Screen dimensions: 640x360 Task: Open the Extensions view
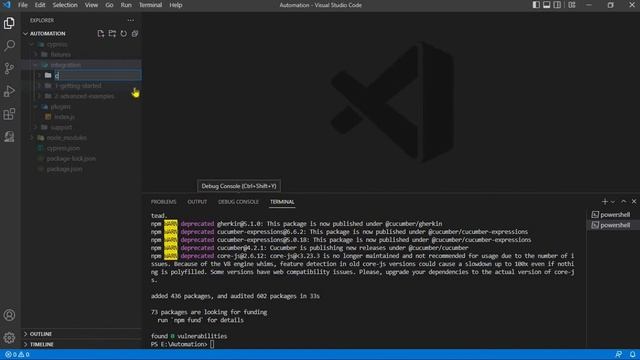click(9, 114)
